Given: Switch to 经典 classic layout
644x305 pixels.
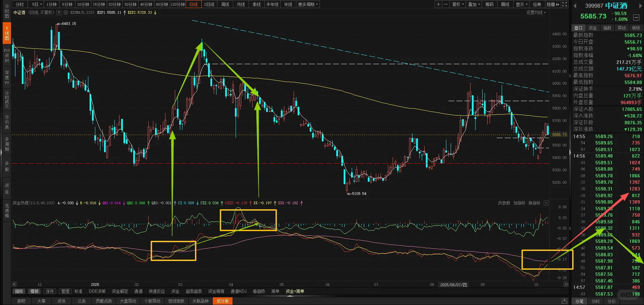Looking at the screenshot, I should (x=537, y=4).
